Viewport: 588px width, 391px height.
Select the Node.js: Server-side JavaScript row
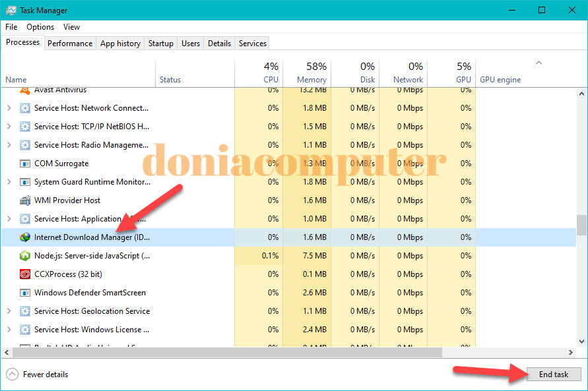click(289, 256)
